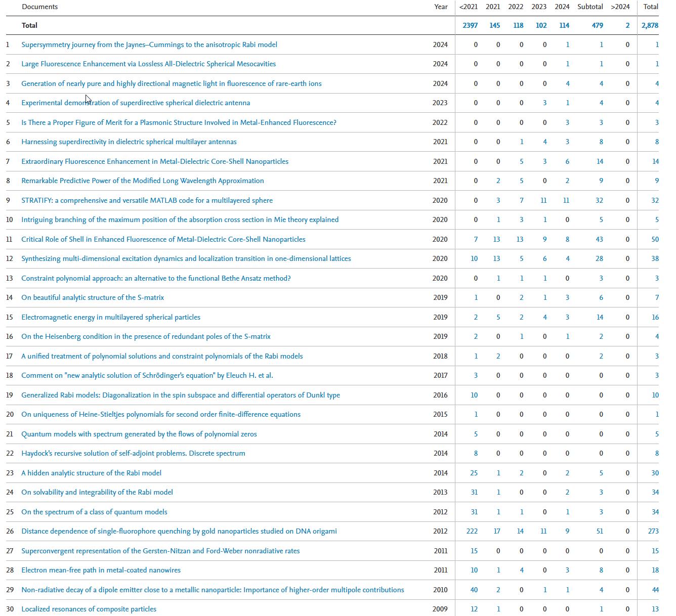
Task: Click <2021 citations 25 for hidden analytic structure
Action: 474,473
